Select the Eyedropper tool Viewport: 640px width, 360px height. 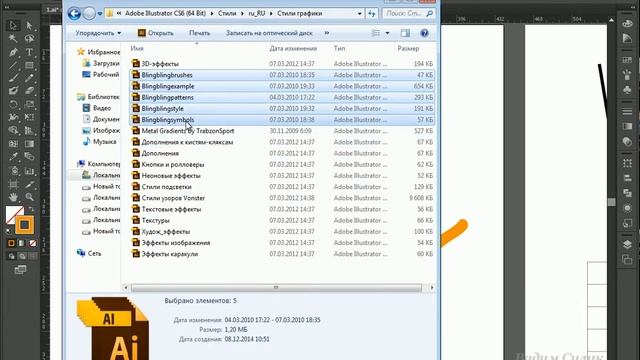point(13,156)
